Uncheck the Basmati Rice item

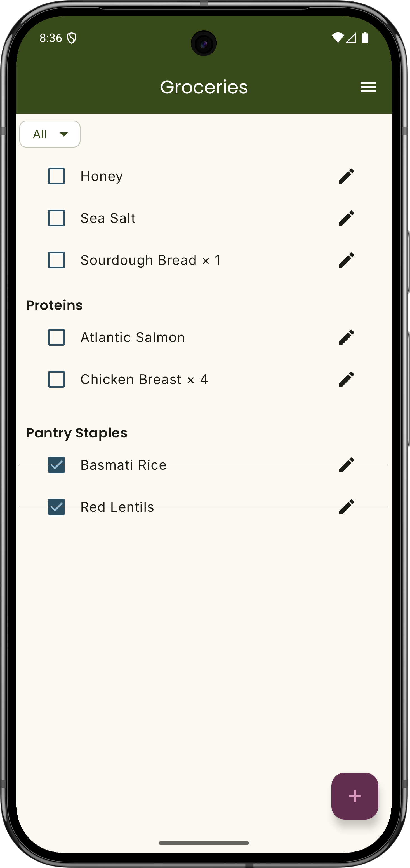pos(56,465)
